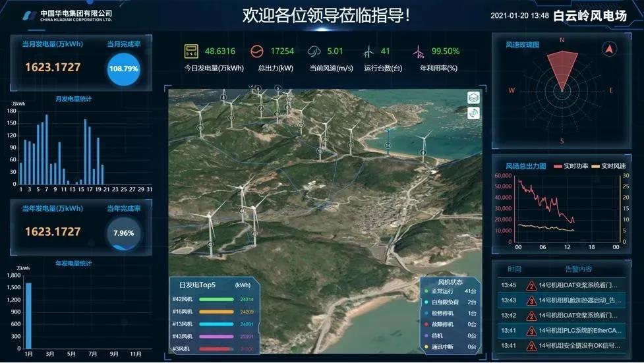The width and height of the screenshot is (644, 363).
Task: Select turbine marker 17 on the map
Action: pyautogui.click(x=231, y=118)
